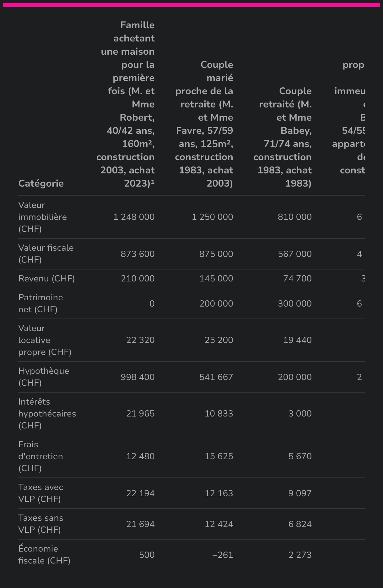Image resolution: width=383 pixels, height=588 pixels.
Task: Click the Taxes avec VLP row label
Action: click(x=40, y=493)
